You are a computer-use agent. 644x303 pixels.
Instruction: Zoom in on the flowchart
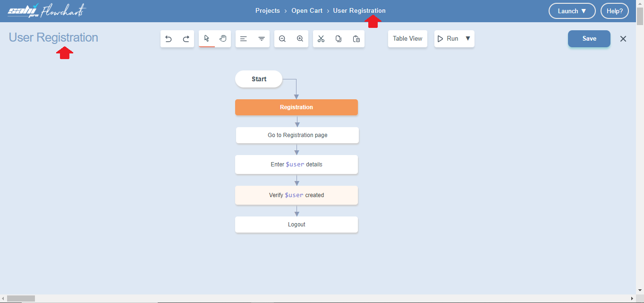coord(300,39)
